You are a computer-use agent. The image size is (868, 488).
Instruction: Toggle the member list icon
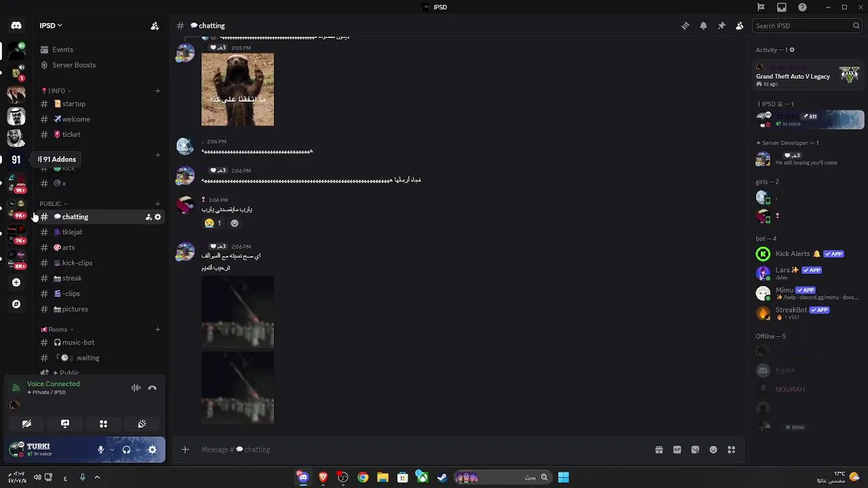point(740,26)
